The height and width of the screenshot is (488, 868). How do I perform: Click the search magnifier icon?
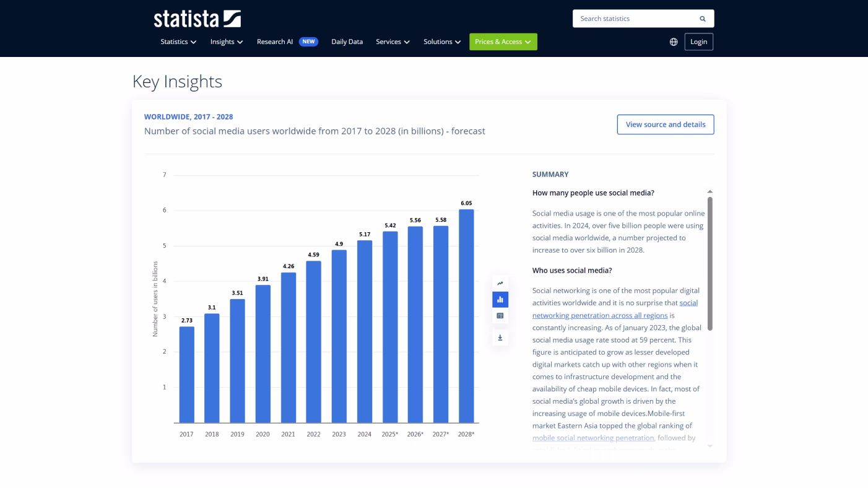pos(702,19)
